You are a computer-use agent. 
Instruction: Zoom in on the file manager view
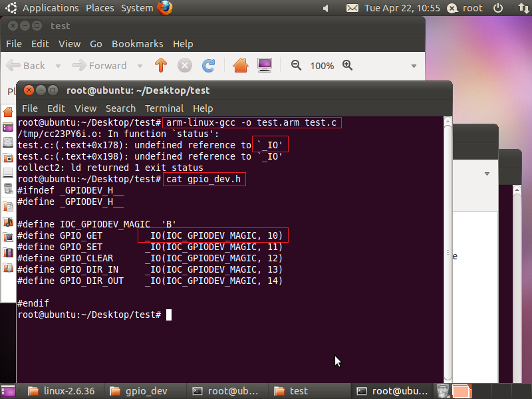click(347, 65)
